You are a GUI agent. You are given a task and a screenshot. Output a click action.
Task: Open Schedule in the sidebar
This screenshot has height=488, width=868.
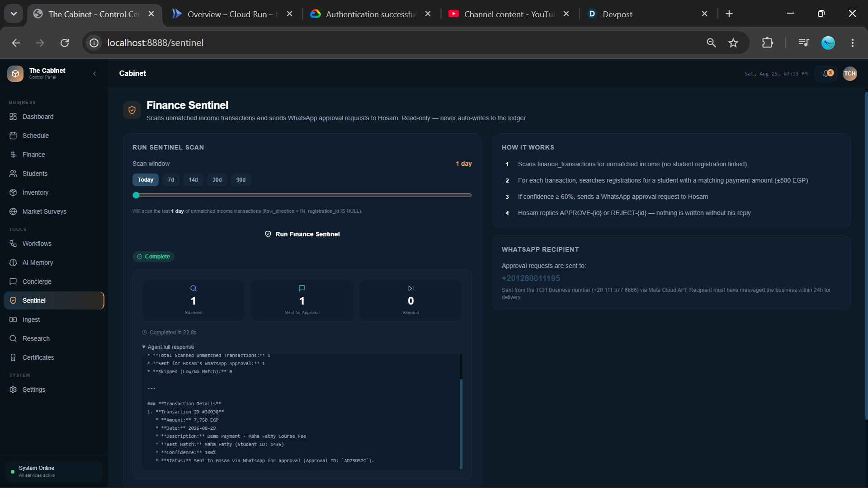54,136
